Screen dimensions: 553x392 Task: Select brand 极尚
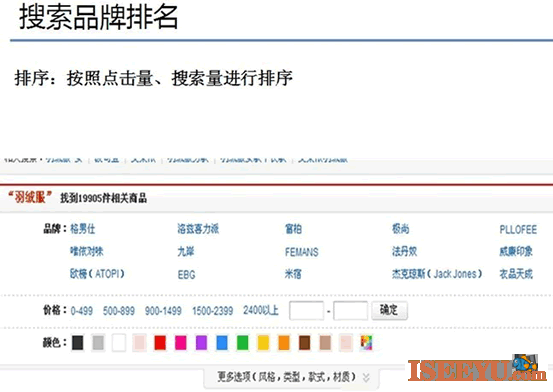401,229
